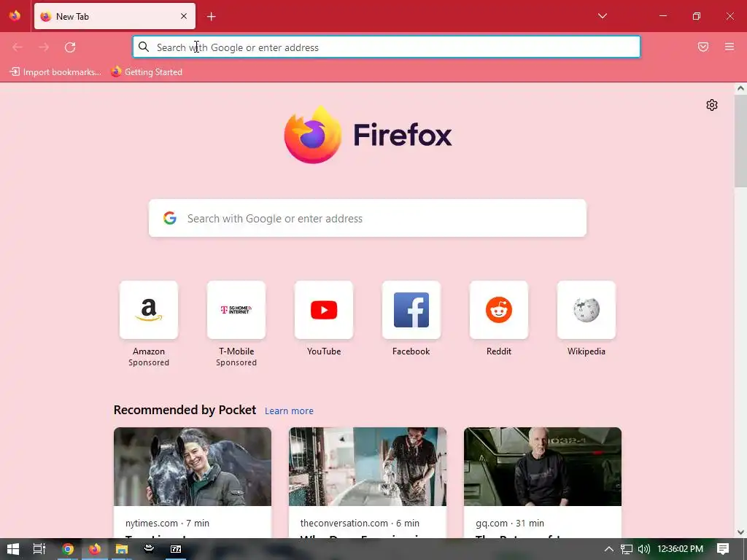Open the Getting Started bookmark
Viewport: 747px width, 560px height.
pyautogui.click(x=146, y=72)
